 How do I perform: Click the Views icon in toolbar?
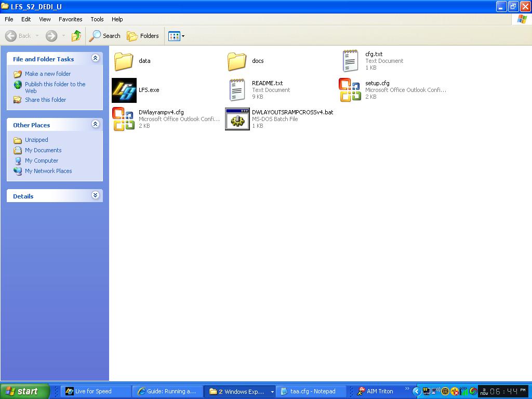175,36
